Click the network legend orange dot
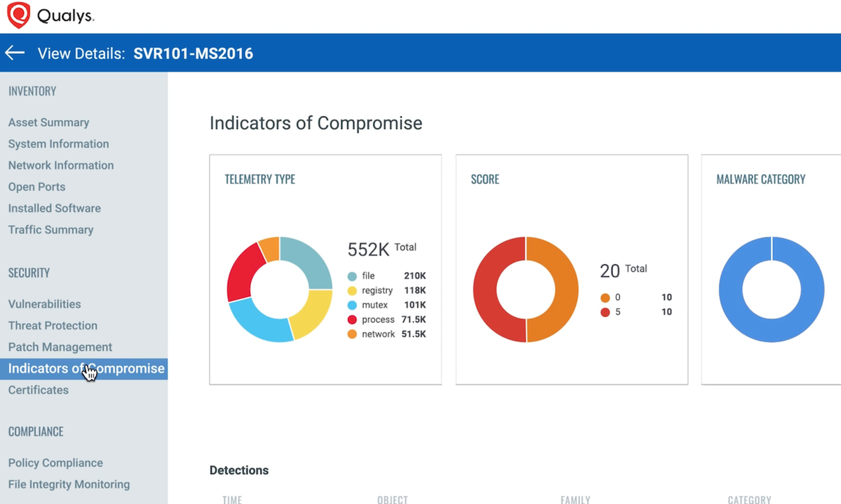 (352, 334)
